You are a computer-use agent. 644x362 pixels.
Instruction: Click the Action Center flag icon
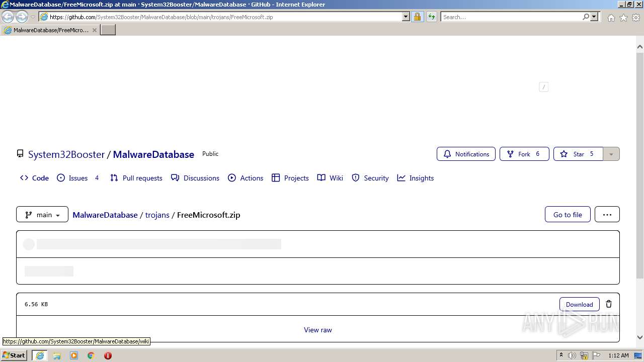pos(596,355)
